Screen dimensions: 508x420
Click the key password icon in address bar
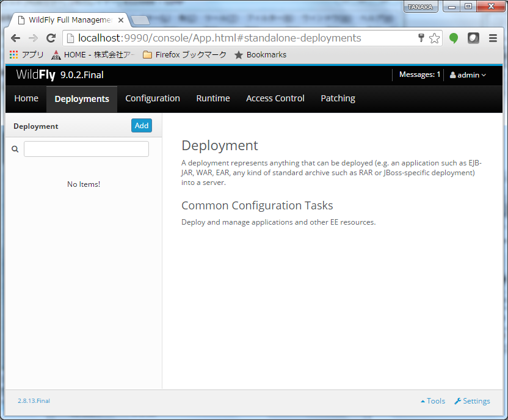click(421, 38)
